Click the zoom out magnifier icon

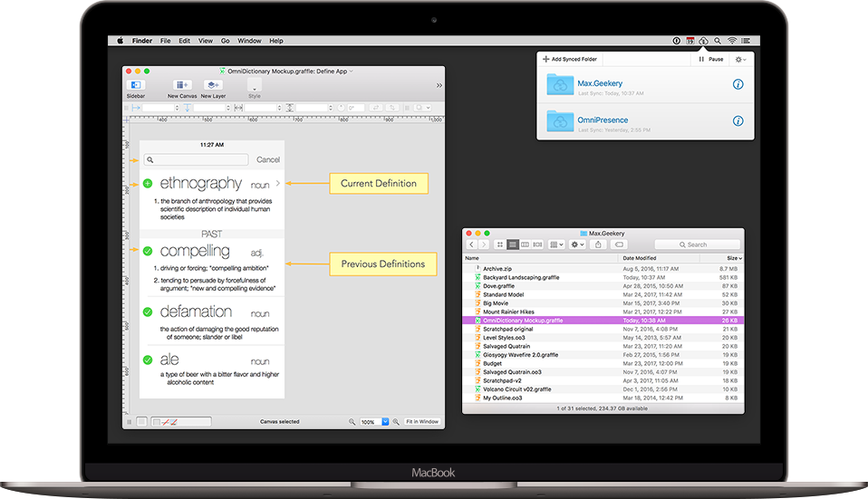click(352, 421)
